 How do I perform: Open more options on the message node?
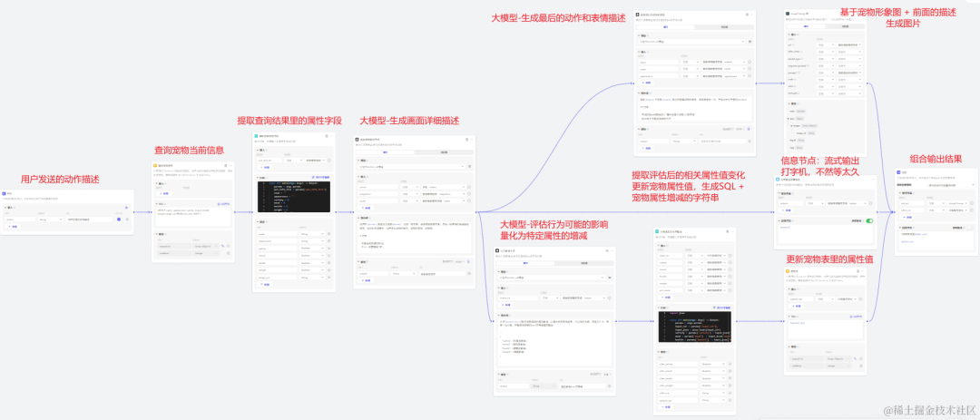873,180
